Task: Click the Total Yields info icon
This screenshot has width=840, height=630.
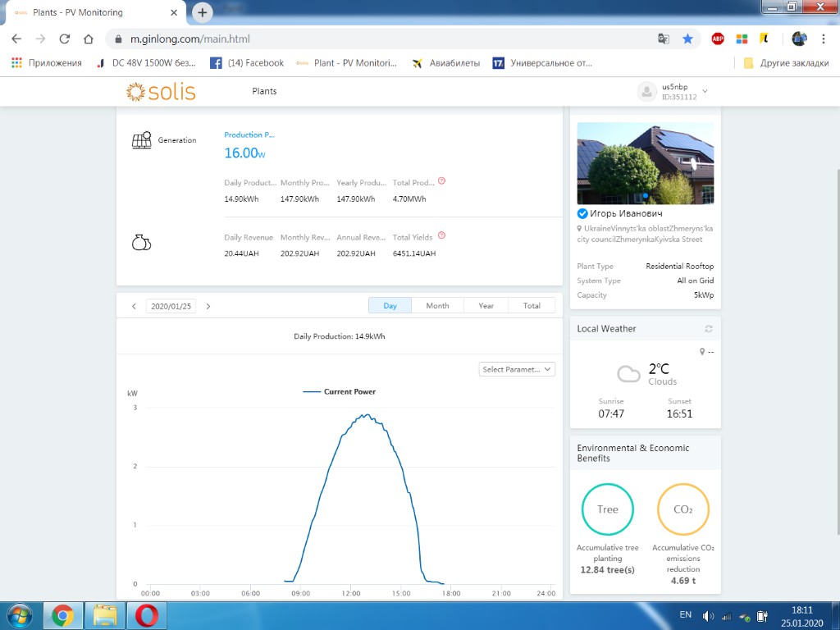Action: 441,235
